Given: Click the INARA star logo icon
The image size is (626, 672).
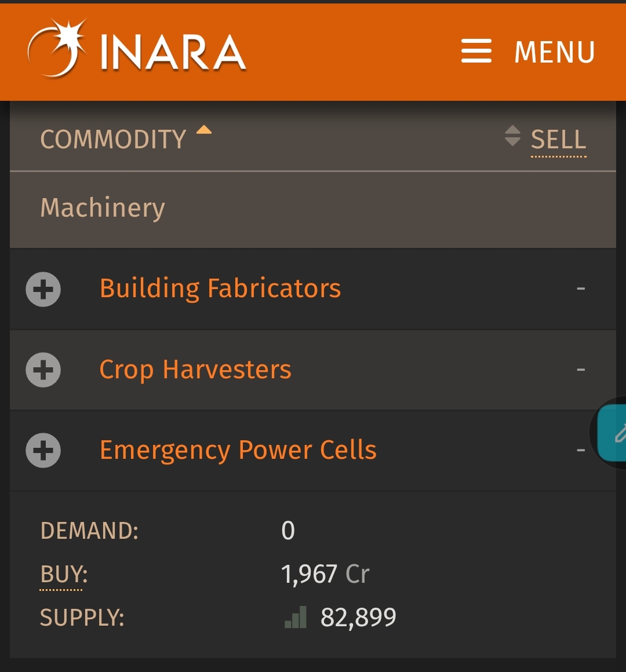Looking at the screenshot, I should tap(57, 48).
